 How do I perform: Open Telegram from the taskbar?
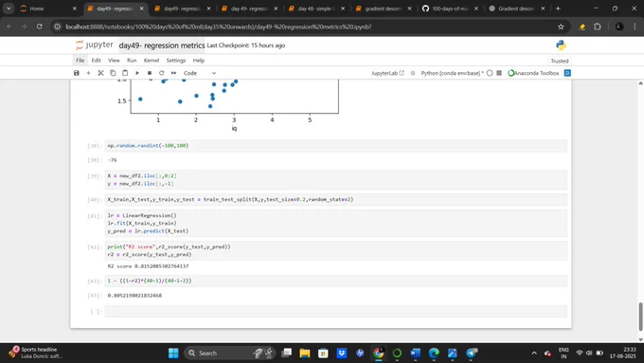click(471, 353)
